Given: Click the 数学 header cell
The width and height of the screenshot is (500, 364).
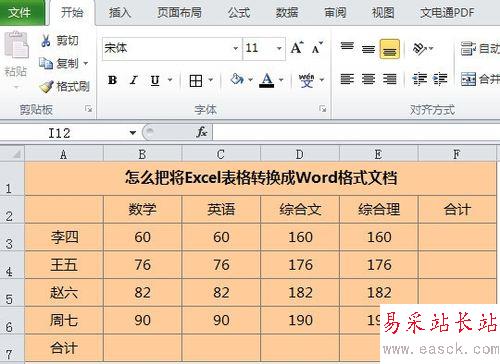Looking at the screenshot, I should click(x=143, y=209).
